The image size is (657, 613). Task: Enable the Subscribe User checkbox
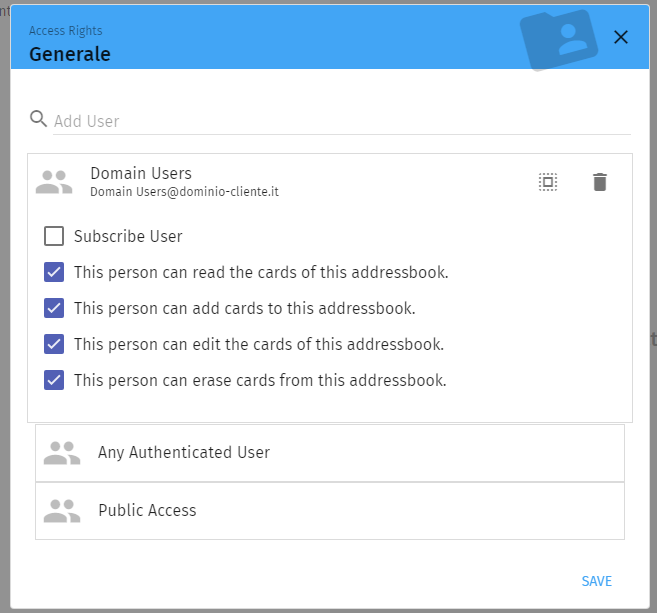pos(54,237)
